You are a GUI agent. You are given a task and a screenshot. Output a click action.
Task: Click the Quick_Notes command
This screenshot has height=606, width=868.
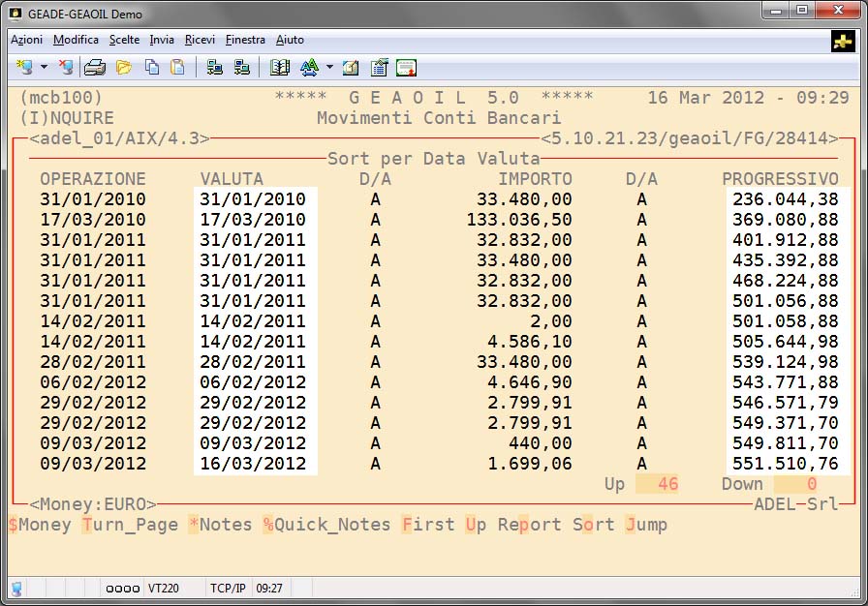click(x=326, y=525)
